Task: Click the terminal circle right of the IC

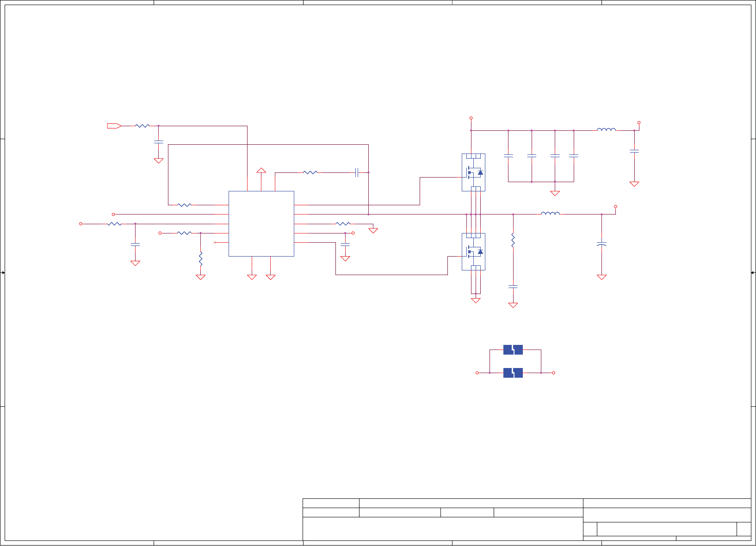Action: coord(353,233)
